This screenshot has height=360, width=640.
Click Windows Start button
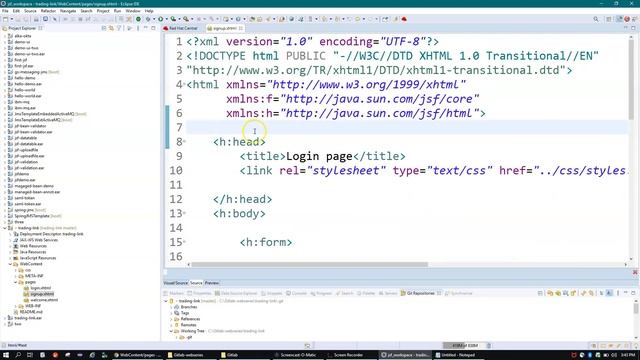6,355
